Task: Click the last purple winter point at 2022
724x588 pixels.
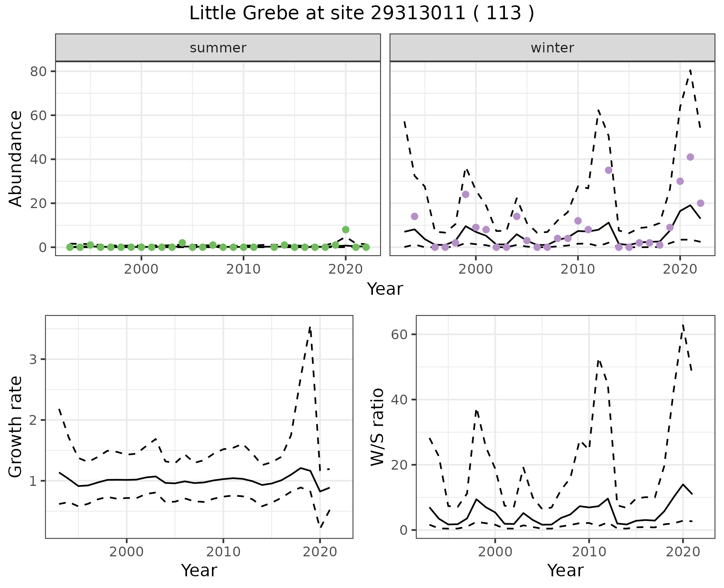Action: tap(700, 203)
